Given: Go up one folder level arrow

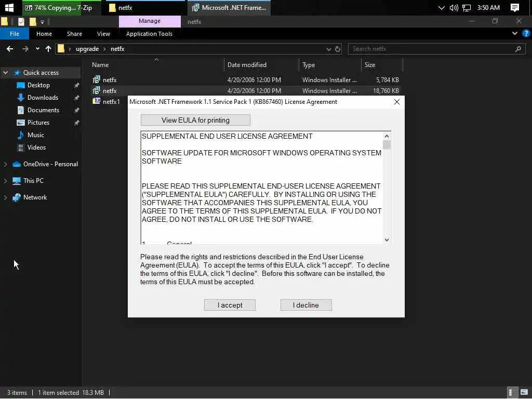Looking at the screenshot, I should point(48,49).
